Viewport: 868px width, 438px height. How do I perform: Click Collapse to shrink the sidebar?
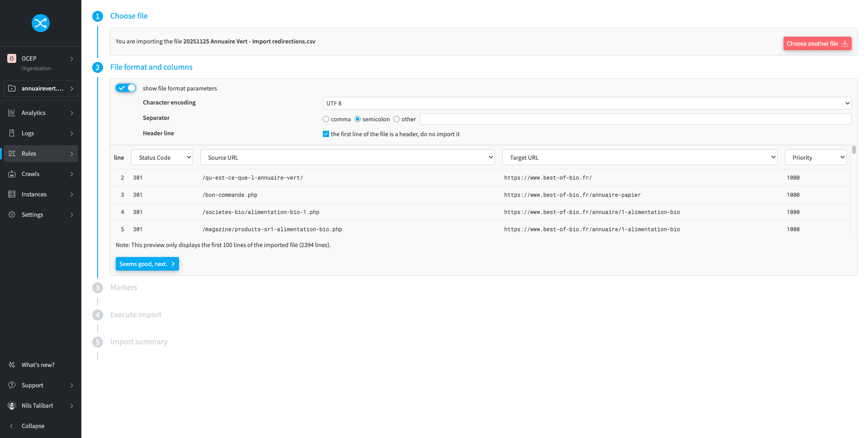[x=41, y=426]
